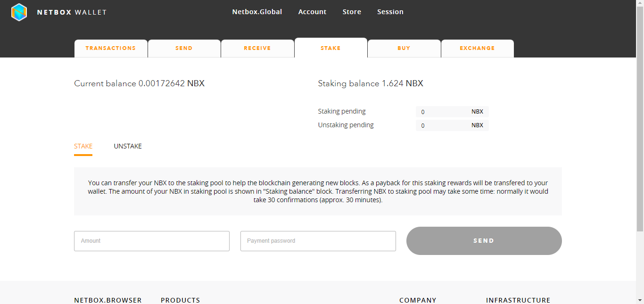
Task: Focus the Payment password field
Action: click(318, 241)
